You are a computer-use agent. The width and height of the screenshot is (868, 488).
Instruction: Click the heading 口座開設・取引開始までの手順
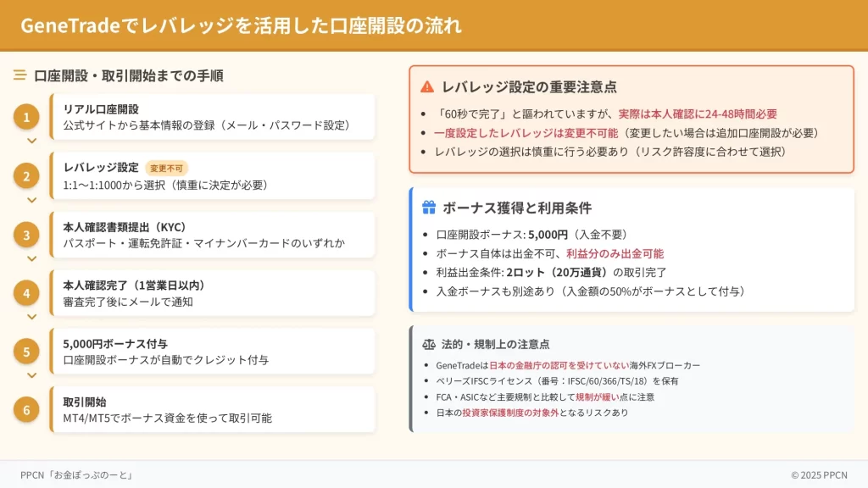129,75
